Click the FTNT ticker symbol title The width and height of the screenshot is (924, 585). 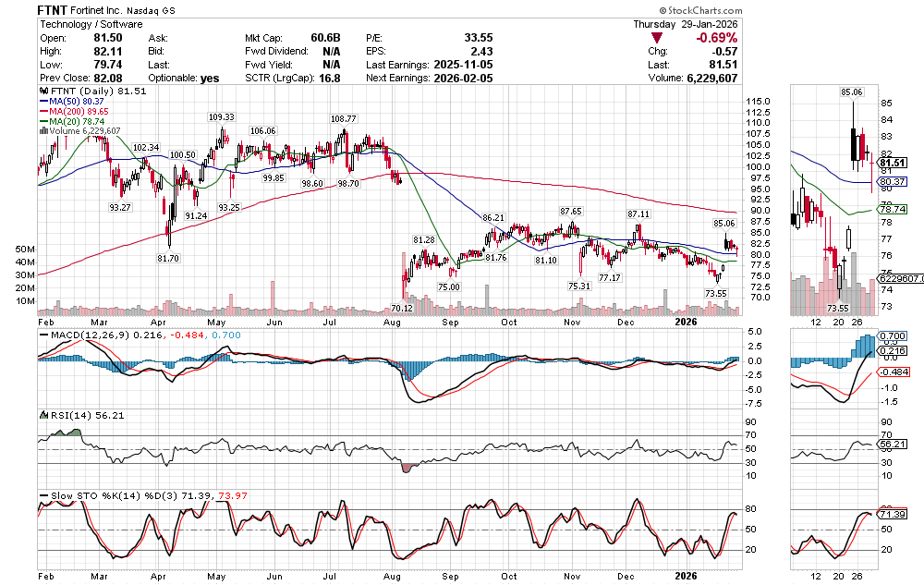pos(55,10)
